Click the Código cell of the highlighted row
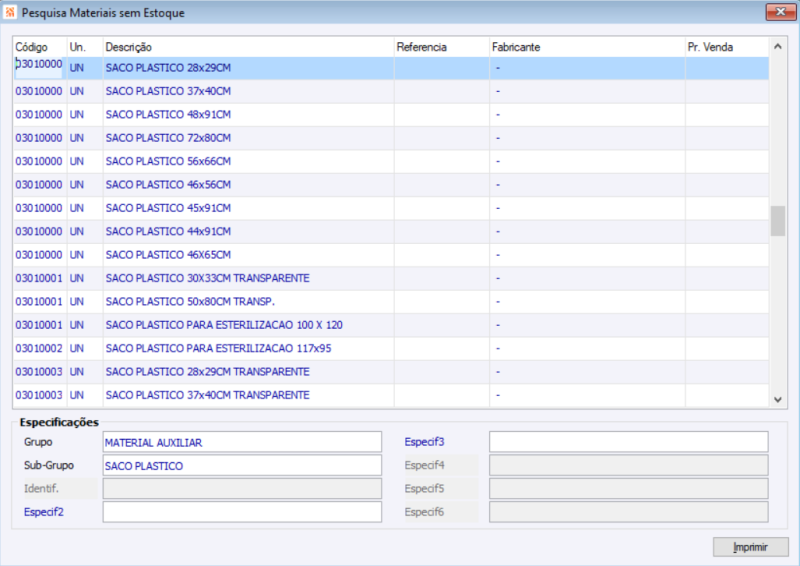800x566 pixels. tap(40, 68)
